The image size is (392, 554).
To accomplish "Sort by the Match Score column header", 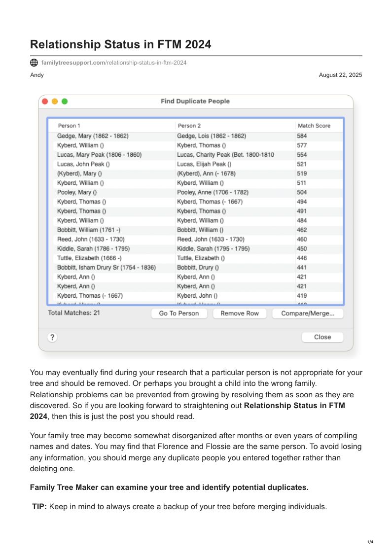I will 314,126.
